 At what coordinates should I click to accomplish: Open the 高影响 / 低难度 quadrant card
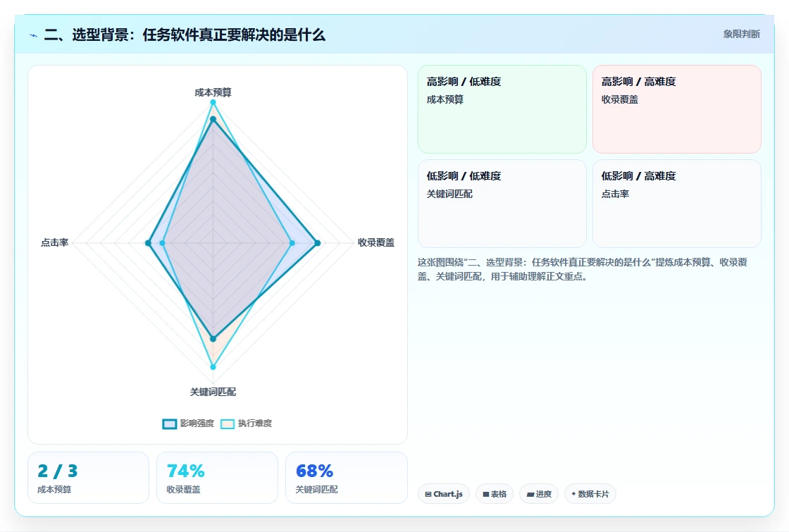tap(502, 109)
